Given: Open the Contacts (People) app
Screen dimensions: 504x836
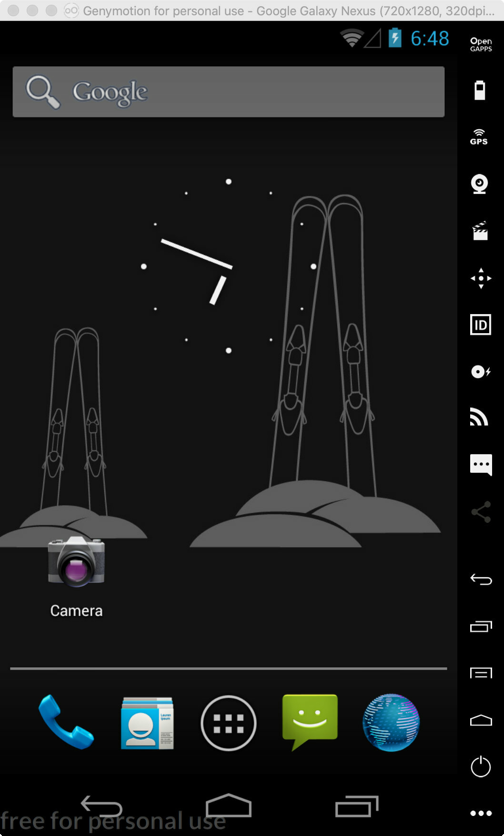Looking at the screenshot, I should 147,723.
